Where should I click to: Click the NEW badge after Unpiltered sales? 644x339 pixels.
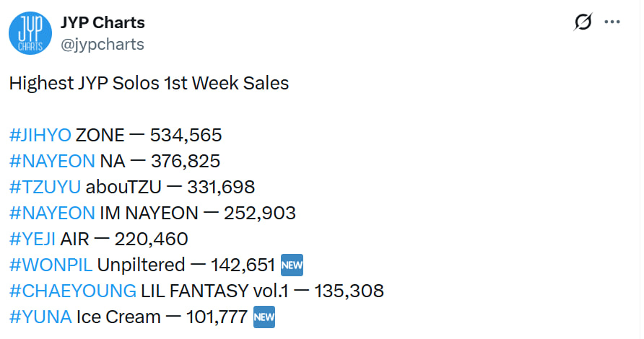coord(291,265)
